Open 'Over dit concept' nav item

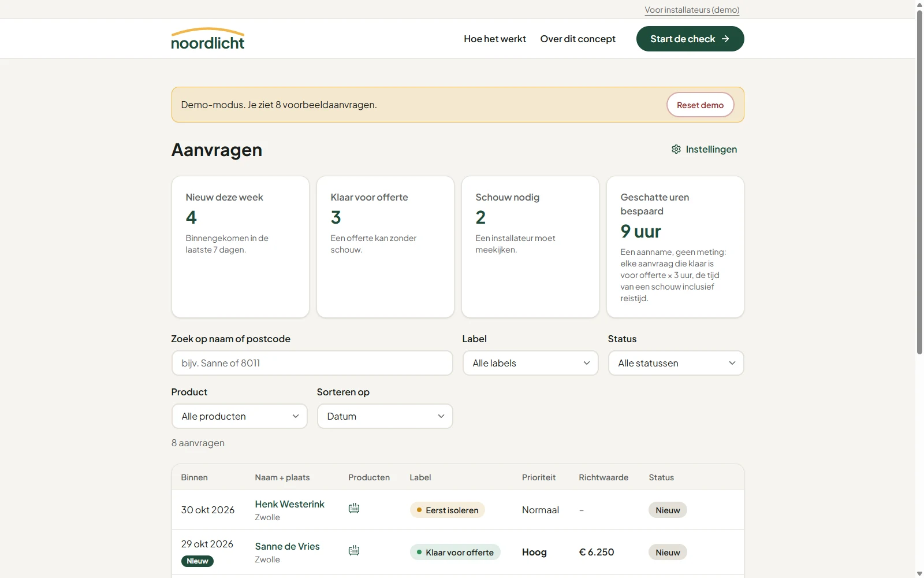577,39
